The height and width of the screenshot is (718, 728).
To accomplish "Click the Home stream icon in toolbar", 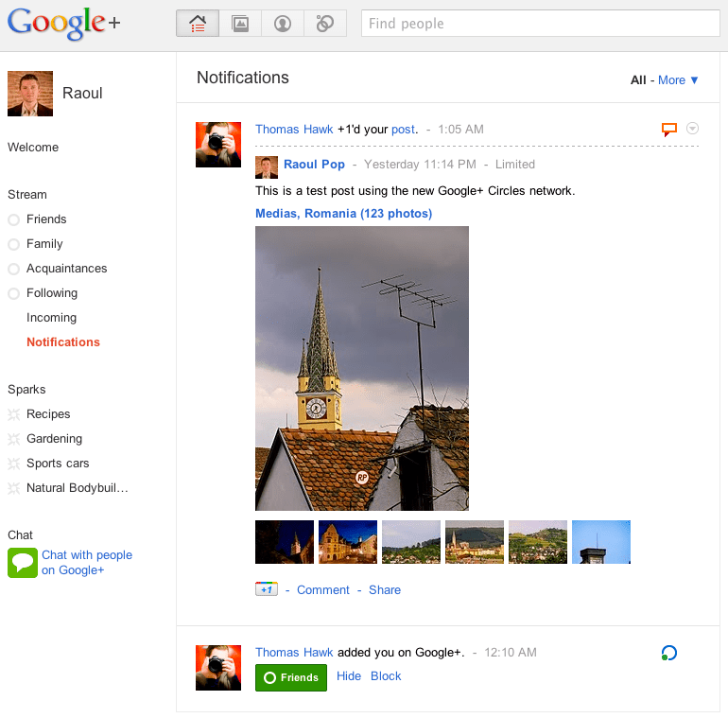I will click(198, 24).
